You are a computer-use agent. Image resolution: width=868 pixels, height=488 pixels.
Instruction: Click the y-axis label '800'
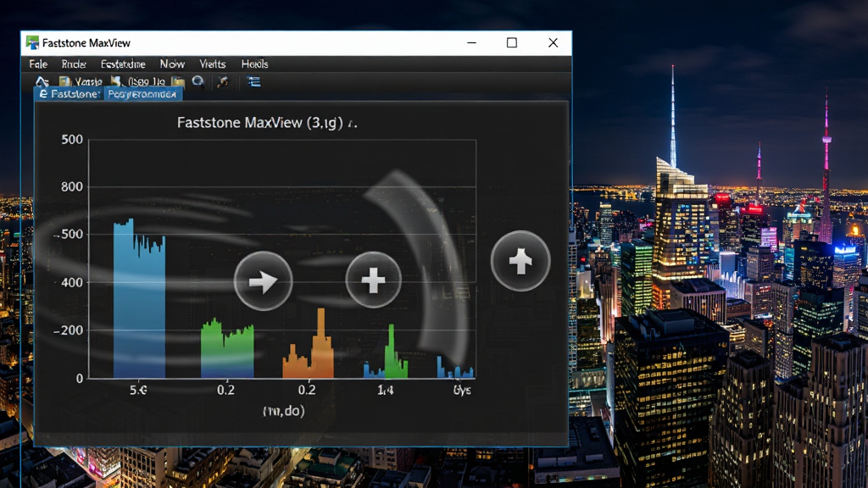pos(72,187)
